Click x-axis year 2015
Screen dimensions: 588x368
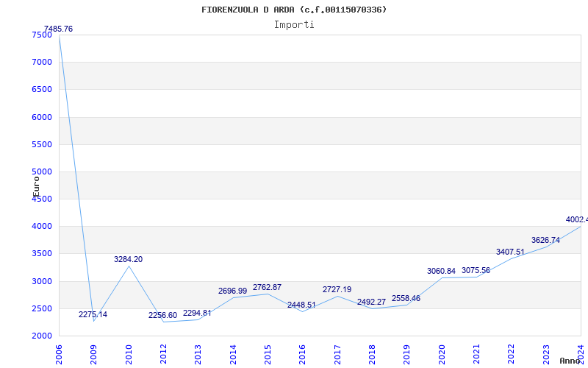[x=268, y=355]
